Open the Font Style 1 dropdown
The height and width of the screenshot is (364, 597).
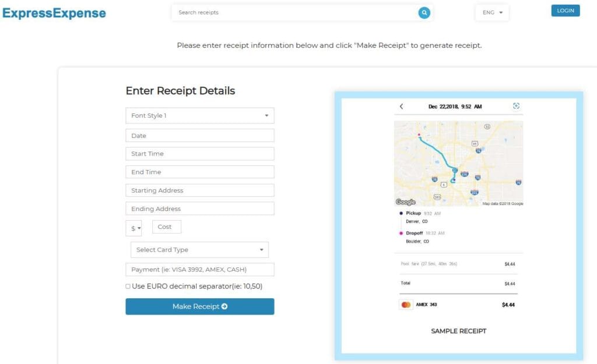pos(199,115)
